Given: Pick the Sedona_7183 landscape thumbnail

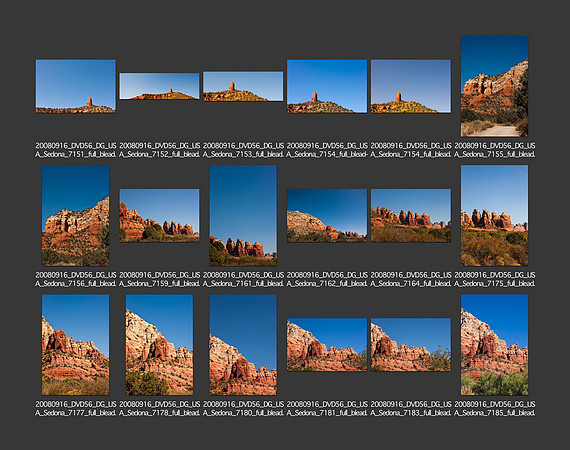Looking at the screenshot, I should pyautogui.click(x=411, y=345).
